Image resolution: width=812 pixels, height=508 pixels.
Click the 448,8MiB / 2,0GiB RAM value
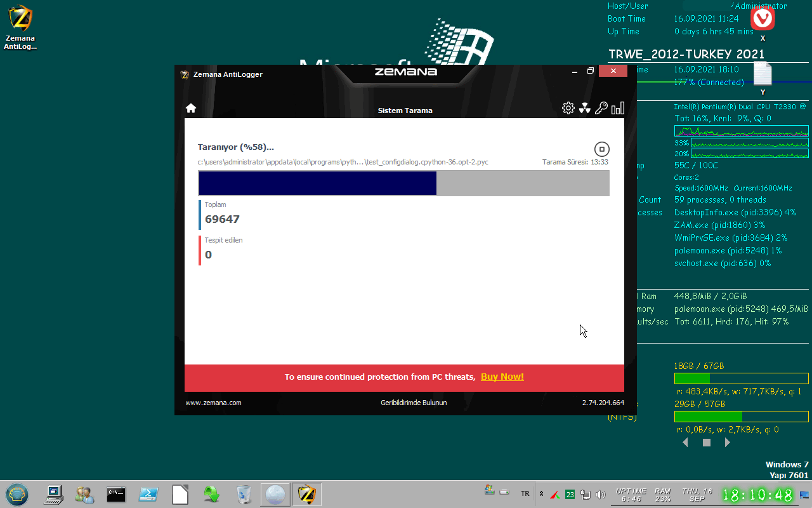710,296
